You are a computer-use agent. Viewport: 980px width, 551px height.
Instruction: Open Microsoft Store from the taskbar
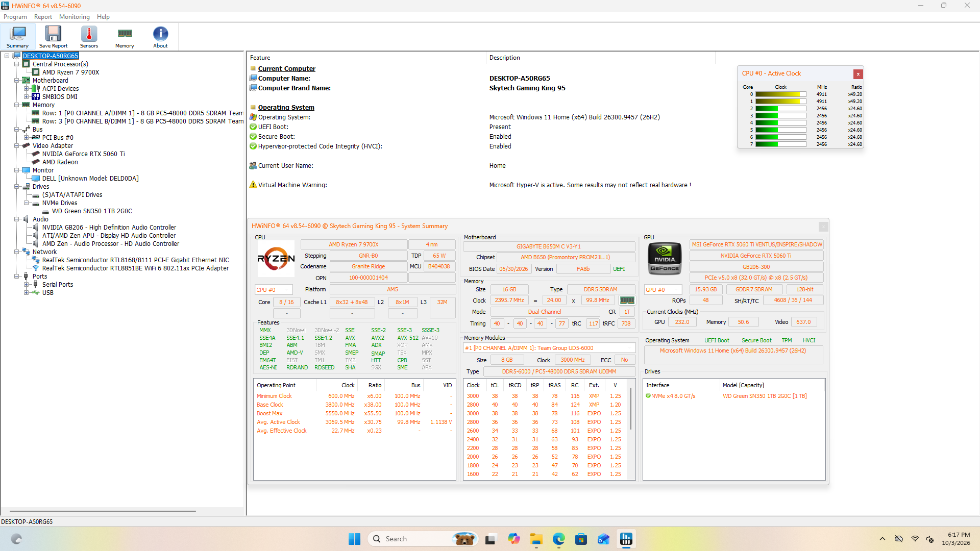click(x=581, y=539)
